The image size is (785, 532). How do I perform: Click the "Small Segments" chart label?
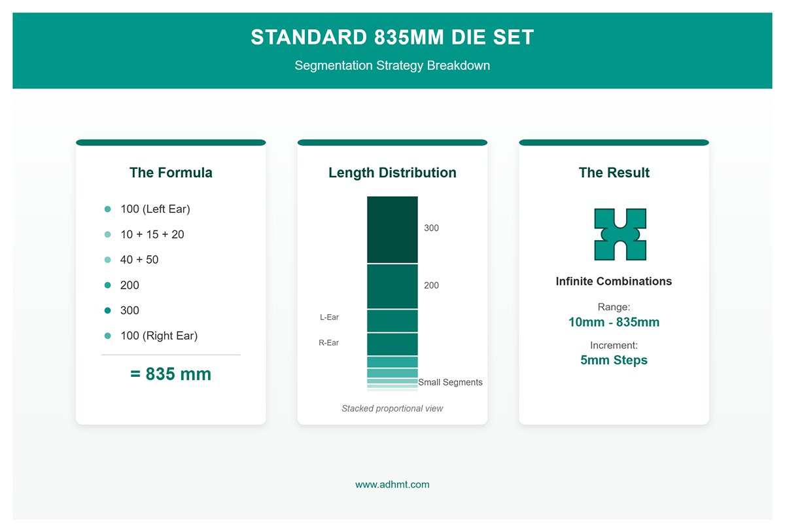click(450, 382)
